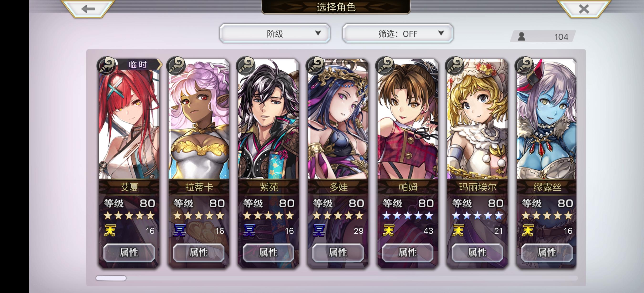644x293 pixels.
Task: Tap the back arrow button
Action: tap(88, 9)
